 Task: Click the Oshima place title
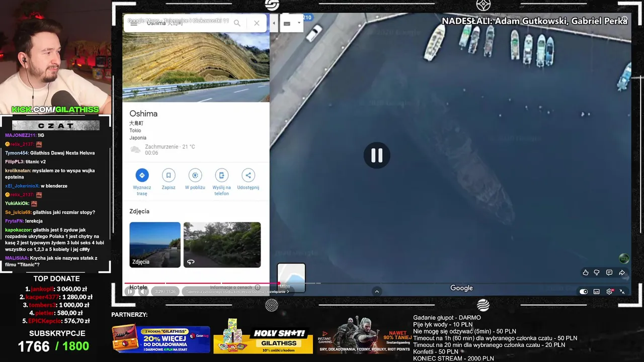(143, 114)
